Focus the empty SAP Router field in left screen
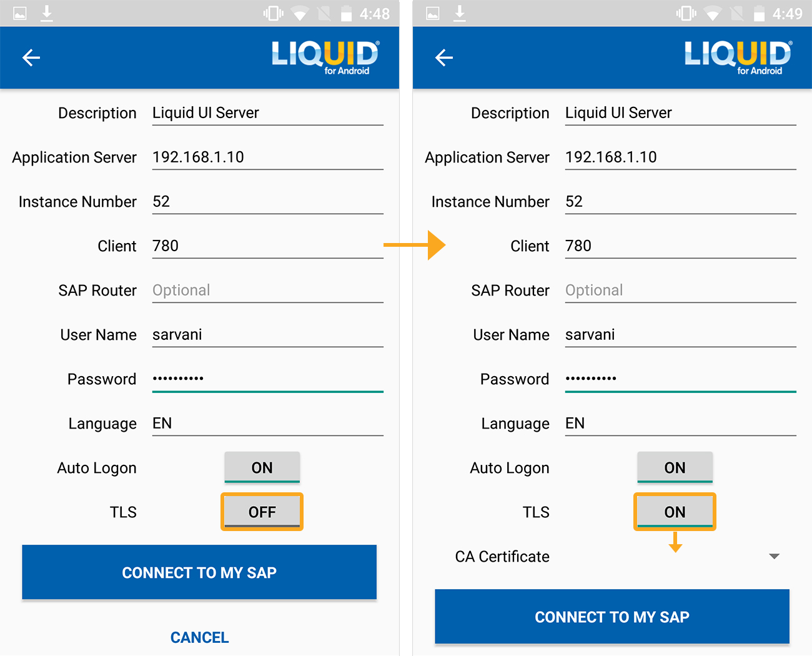The height and width of the screenshot is (656, 812). pyautogui.click(x=267, y=291)
